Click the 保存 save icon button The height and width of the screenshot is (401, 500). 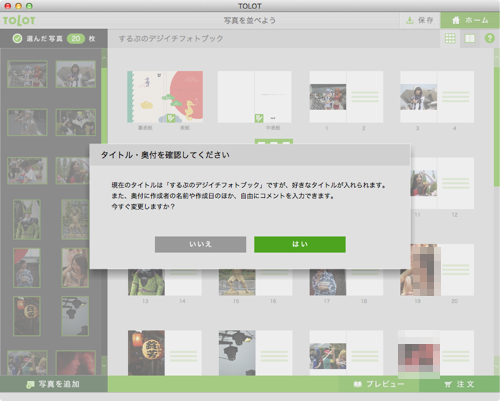click(x=420, y=20)
